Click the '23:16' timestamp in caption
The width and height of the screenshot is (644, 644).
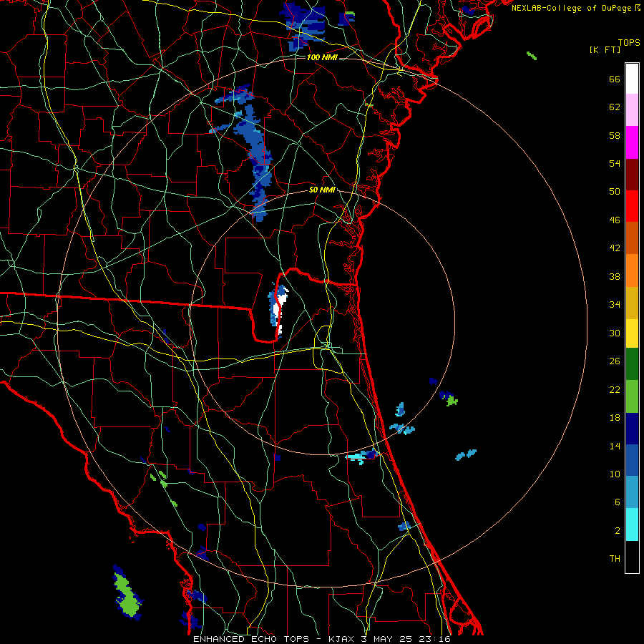click(x=435, y=639)
